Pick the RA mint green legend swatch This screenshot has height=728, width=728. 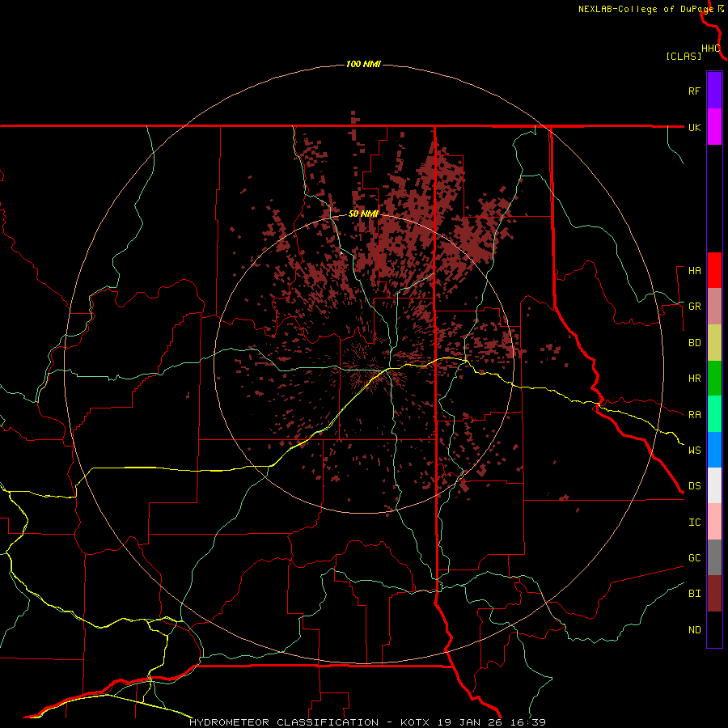click(714, 414)
